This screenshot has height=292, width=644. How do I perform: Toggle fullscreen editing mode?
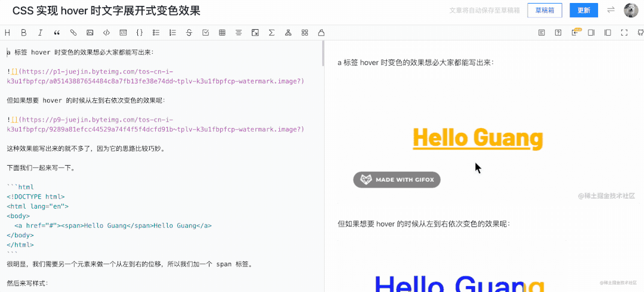(624, 33)
